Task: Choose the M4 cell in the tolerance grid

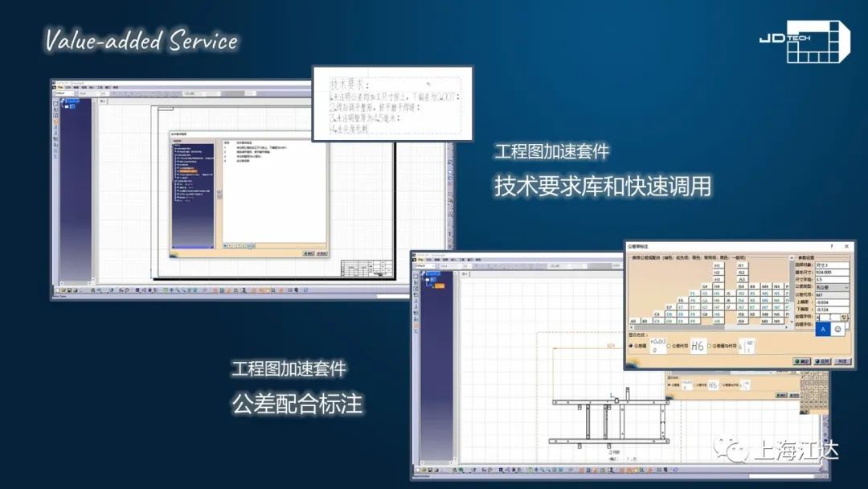Action: point(765,286)
